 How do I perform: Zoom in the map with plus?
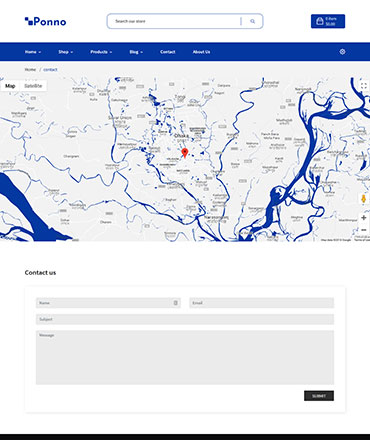point(364,218)
